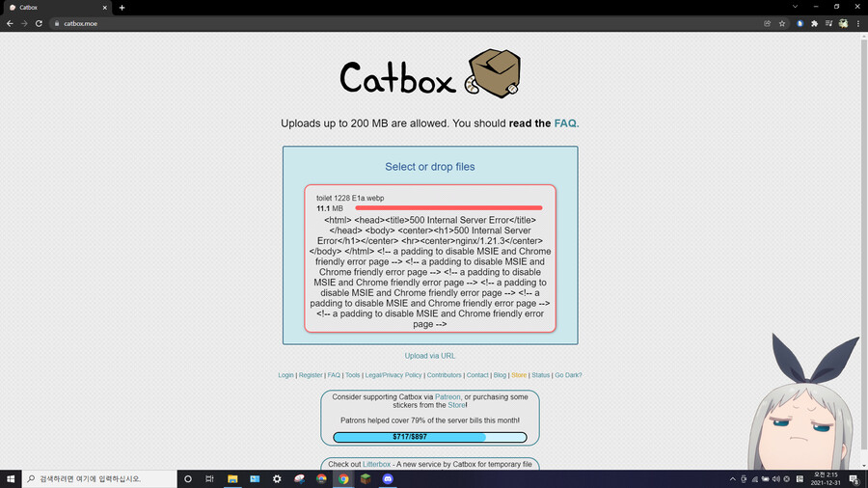This screenshot has height=488, width=868.
Task: Open a new tab with the plus button
Action: [122, 8]
